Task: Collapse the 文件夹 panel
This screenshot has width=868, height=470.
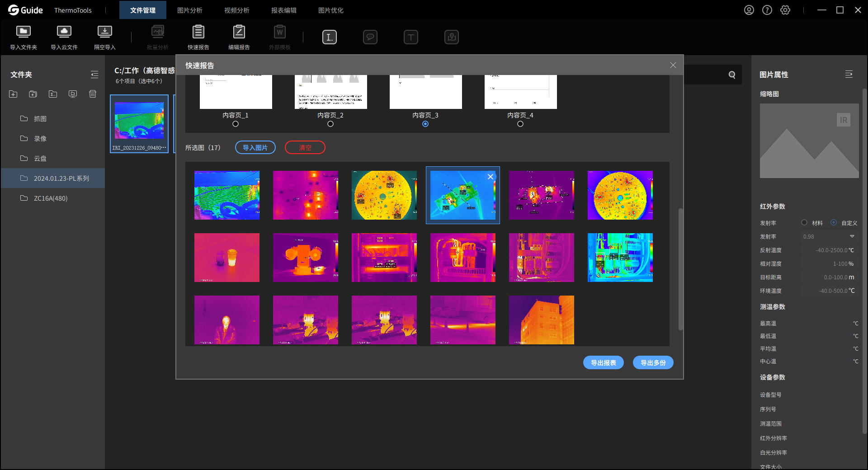Action: coord(94,75)
